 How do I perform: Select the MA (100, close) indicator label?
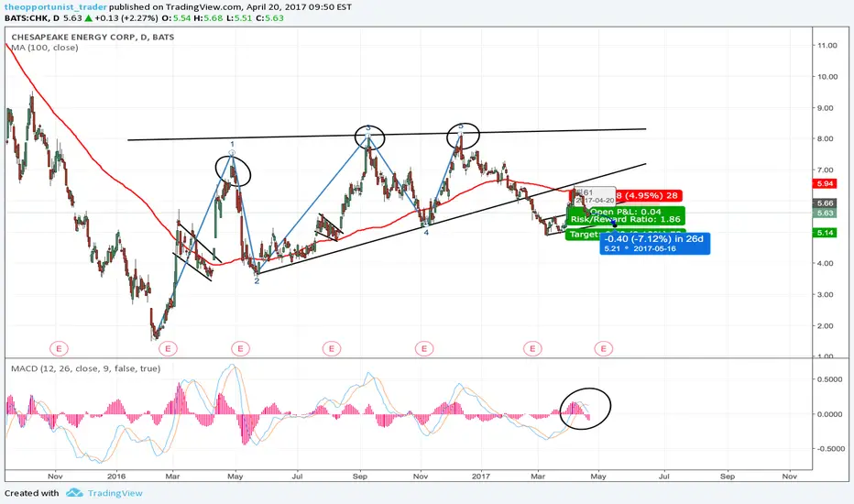(x=45, y=48)
